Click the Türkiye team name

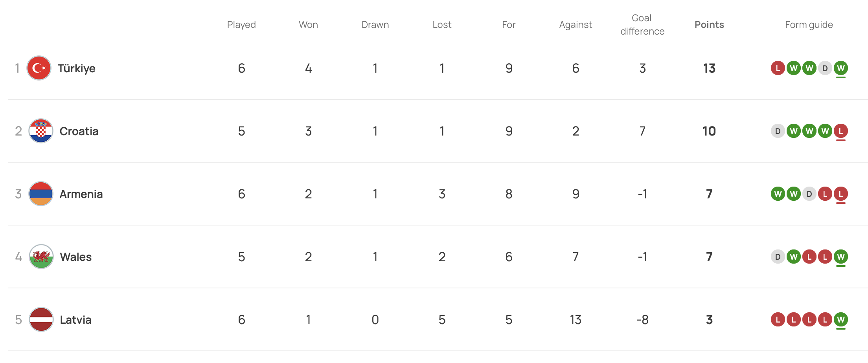tap(76, 68)
